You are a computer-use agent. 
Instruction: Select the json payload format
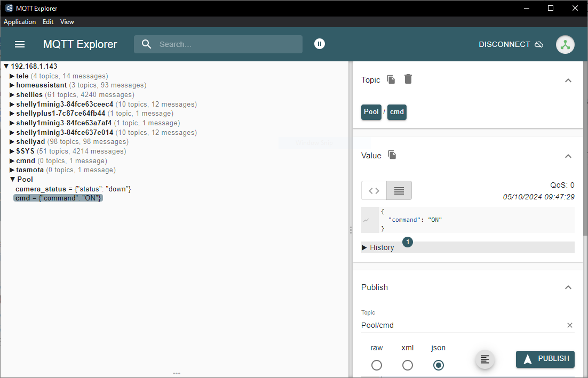click(x=439, y=365)
